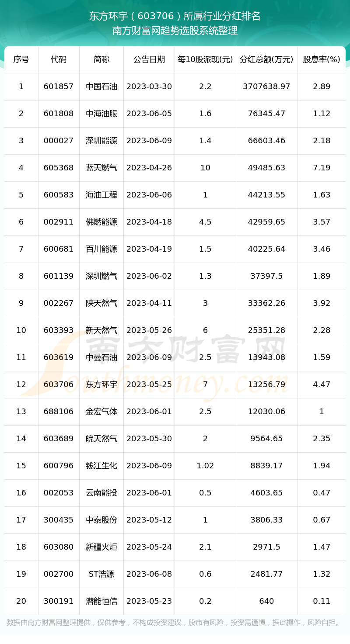350x644 pixels.
Task: Click the 公告日期 column header
Action: pos(149,59)
